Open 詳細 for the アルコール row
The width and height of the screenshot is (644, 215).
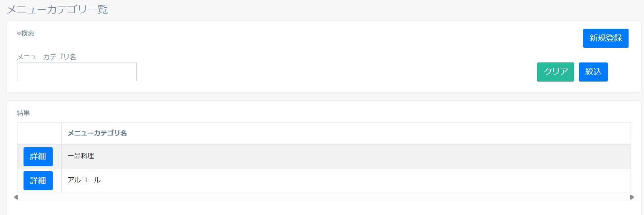coord(38,181)
